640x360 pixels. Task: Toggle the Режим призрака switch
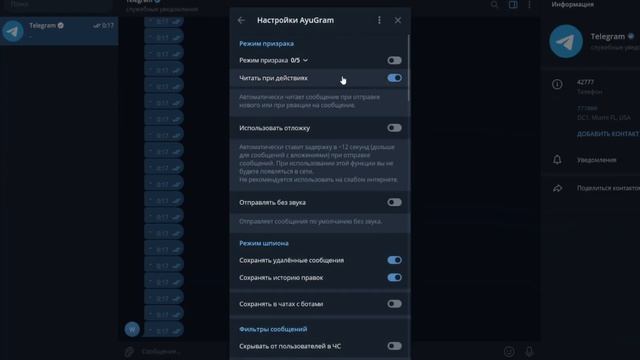(394, 60)
